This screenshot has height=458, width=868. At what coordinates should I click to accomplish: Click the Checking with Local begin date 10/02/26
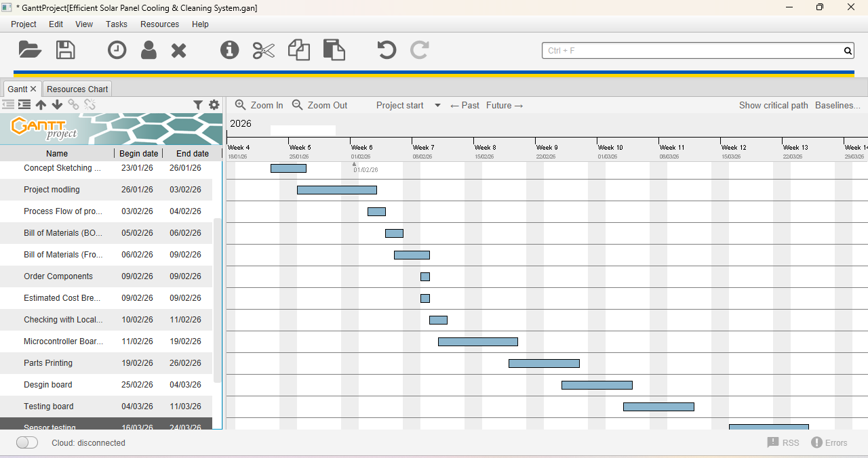point(136,320)
